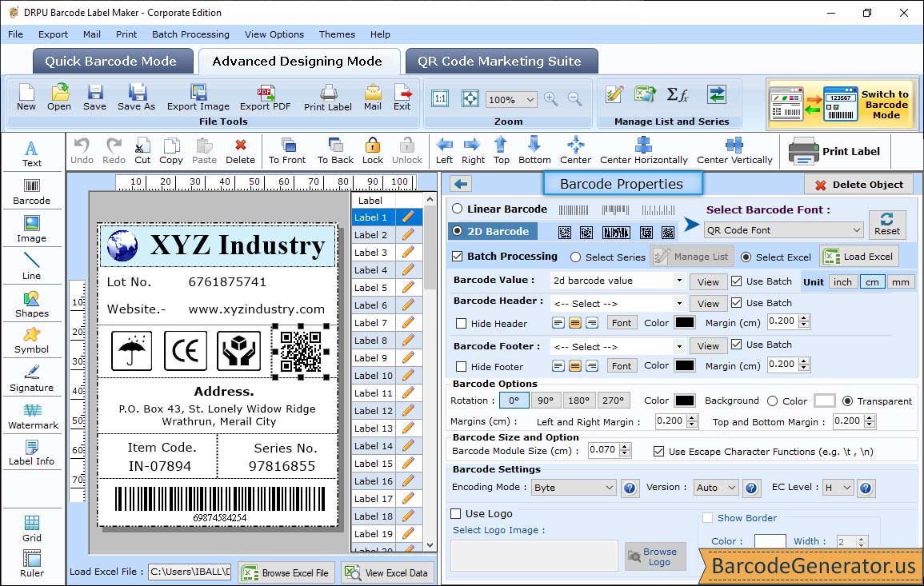Export label as PDF
This screenshot has width=924, height=586.
265,98
